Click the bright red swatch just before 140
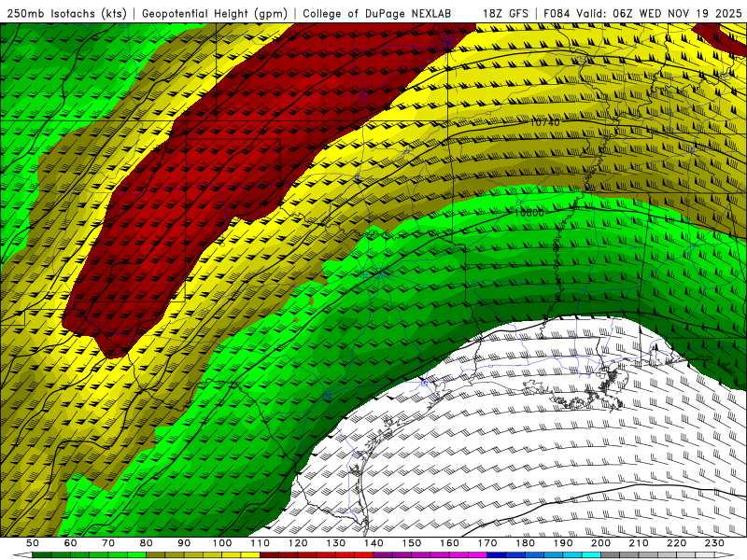The width and height of the screenshot is (747, 560). (364, 554)
